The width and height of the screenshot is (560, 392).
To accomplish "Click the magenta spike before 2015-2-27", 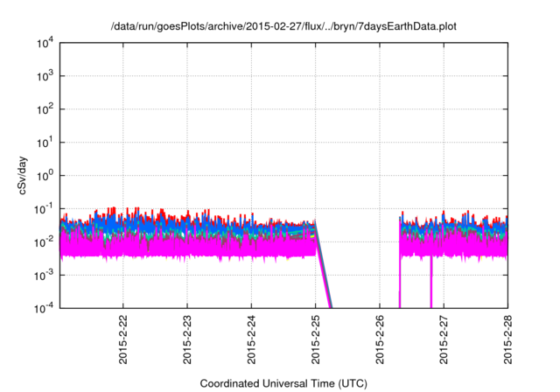I will (x=431, y=282).
